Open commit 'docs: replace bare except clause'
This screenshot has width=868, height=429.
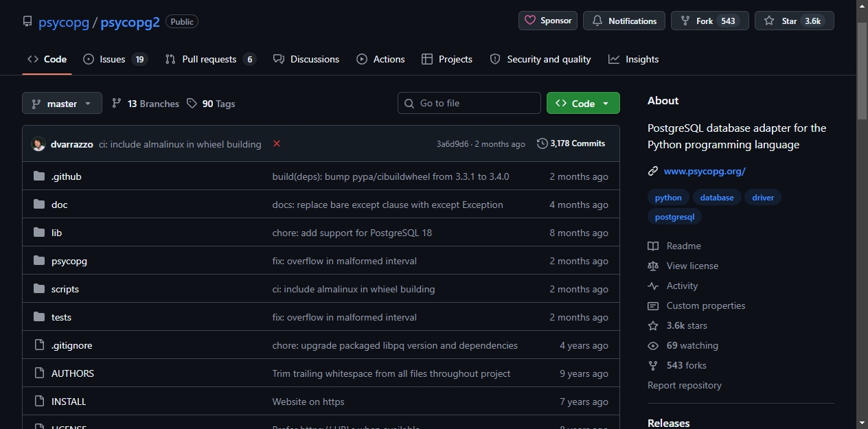click(x=388, y=205)
